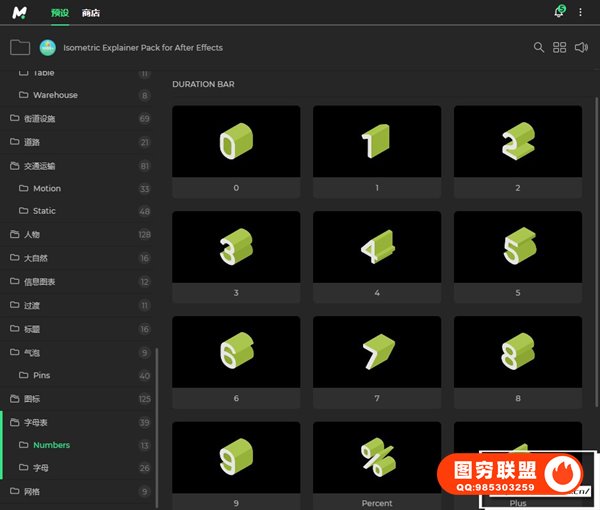Click the Isometric Explainer Pack avatar icon

[x=48, y=47]
